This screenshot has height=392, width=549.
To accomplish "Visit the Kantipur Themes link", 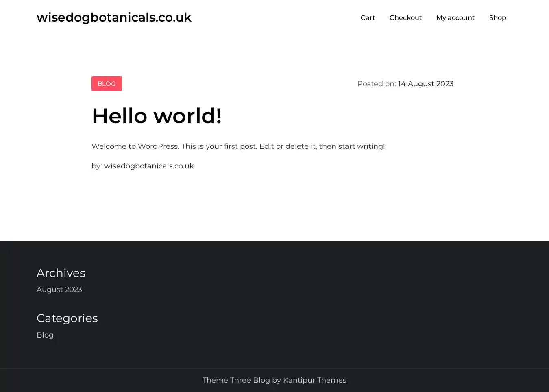I will pyautogui.click(x=314, y=380).
